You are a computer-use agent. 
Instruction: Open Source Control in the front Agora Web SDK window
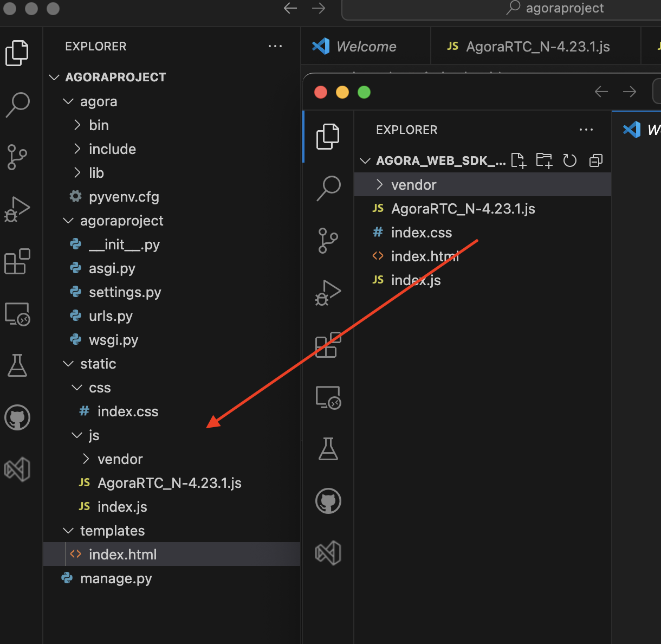tap(328, 241)
